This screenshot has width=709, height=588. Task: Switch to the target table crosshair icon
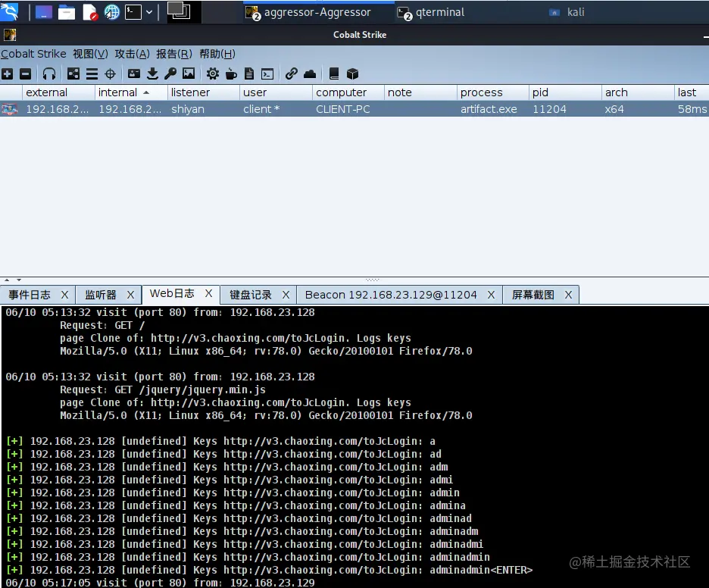[x=110, y=73]
